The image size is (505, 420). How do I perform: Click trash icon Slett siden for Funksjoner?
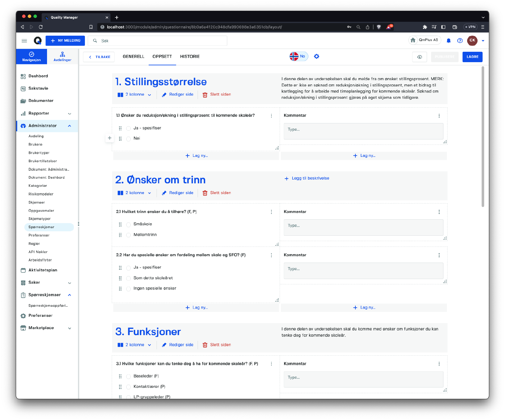(x=205, y=345)
